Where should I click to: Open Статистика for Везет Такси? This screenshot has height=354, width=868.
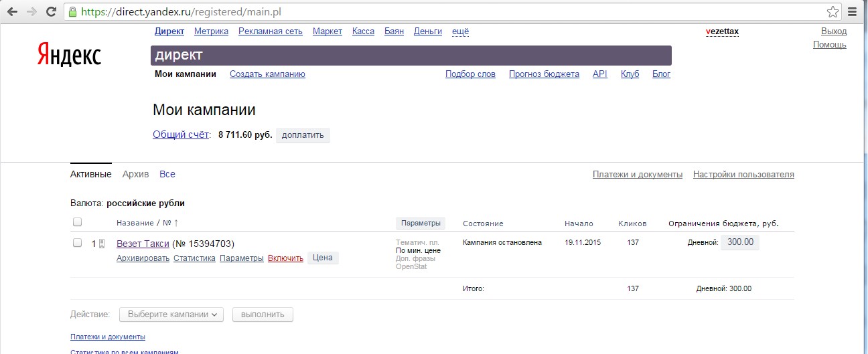[x=194, y=258]
